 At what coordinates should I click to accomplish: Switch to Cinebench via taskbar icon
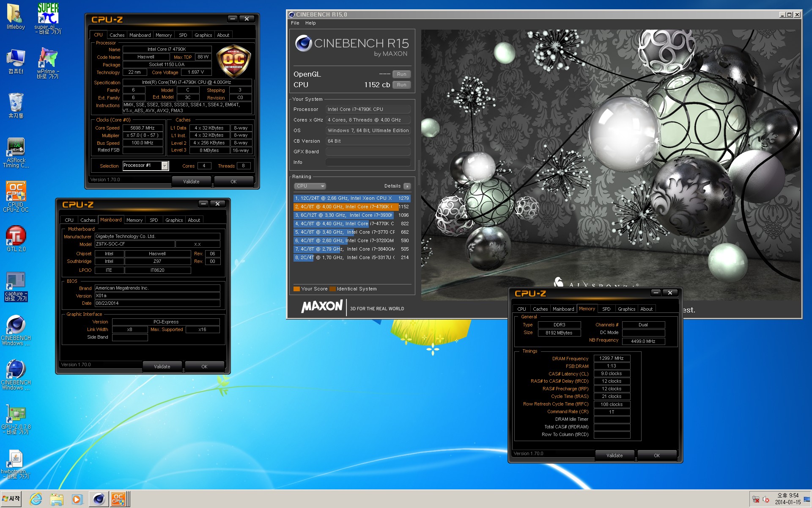99,499
